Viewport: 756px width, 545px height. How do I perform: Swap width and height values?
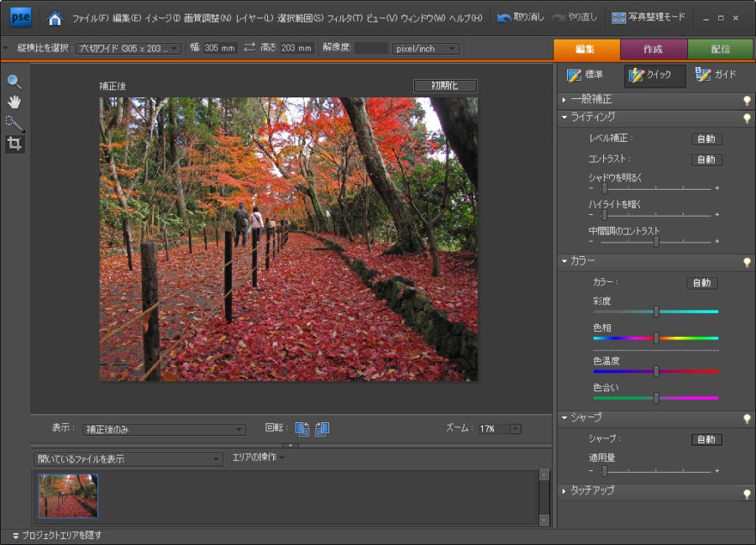click(x=249, y=49)
